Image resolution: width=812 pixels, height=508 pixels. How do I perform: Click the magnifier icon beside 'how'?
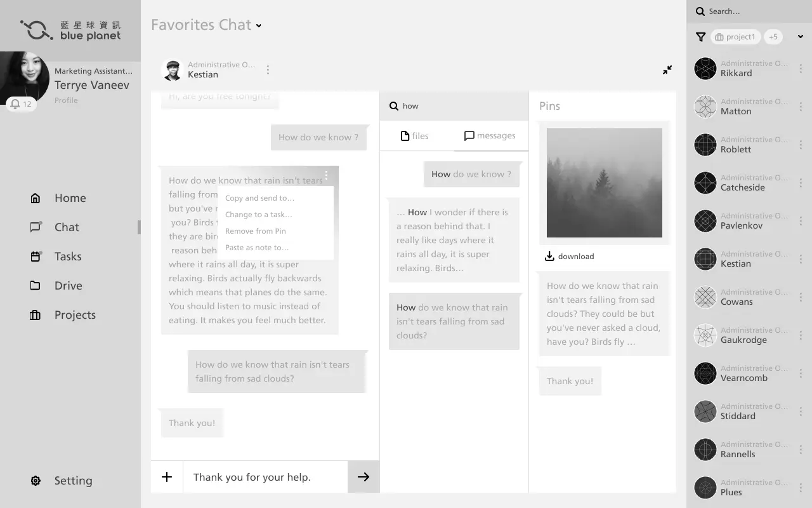tap(394, 106)
